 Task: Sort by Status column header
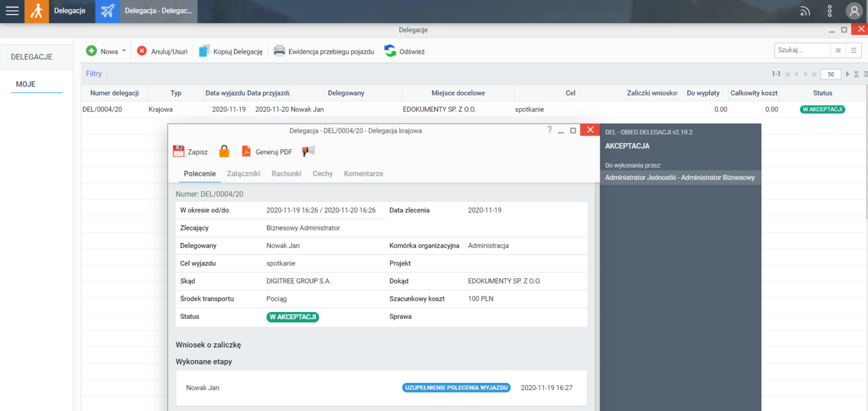coord(822,93)
